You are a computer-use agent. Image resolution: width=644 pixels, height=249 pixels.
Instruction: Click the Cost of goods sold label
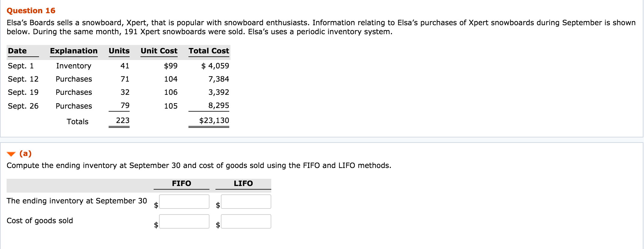40,221
